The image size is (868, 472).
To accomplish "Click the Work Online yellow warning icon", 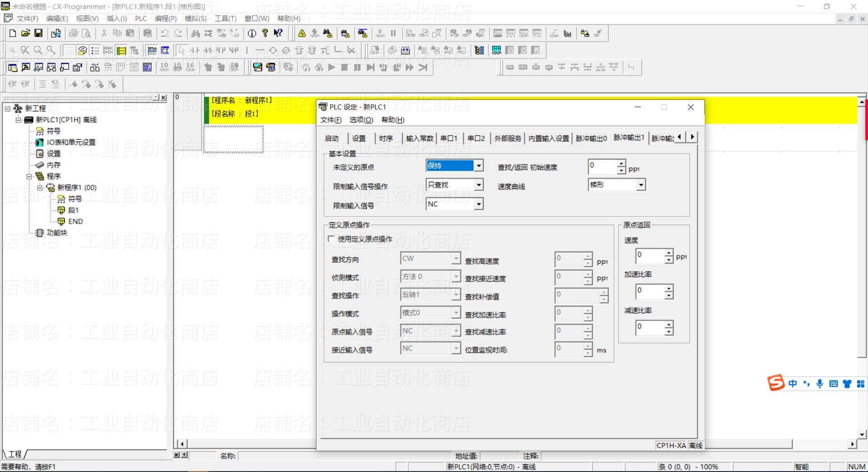I will click(x=302, y=33).
